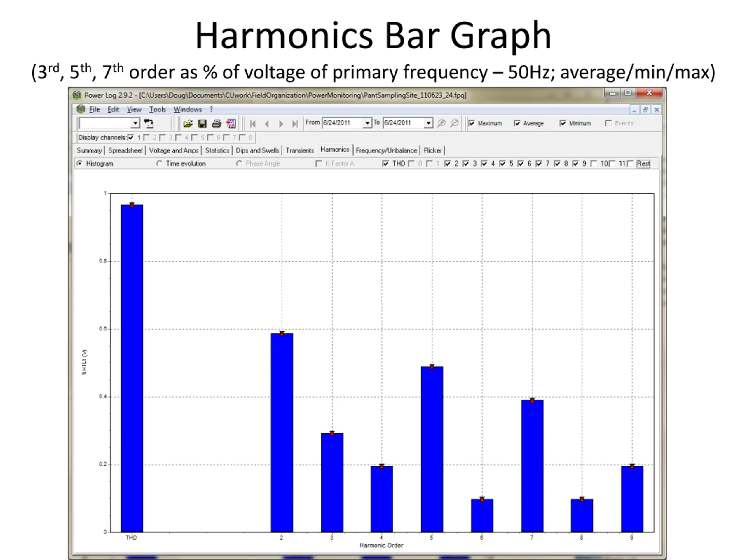The width and height of the screenshot is (747, 560).
Task: Uncheck harmonic order 5 checkbox
Action: [x=502, y=164]
